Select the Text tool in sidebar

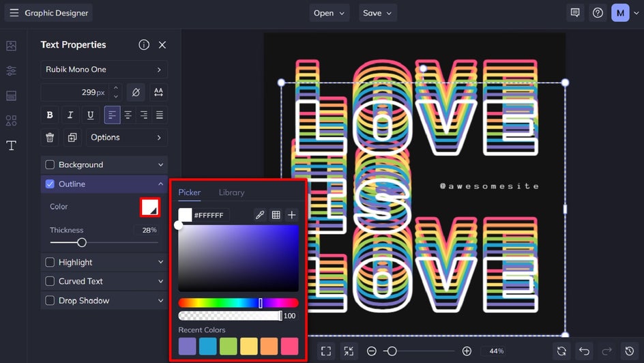(x=11, y=145)
